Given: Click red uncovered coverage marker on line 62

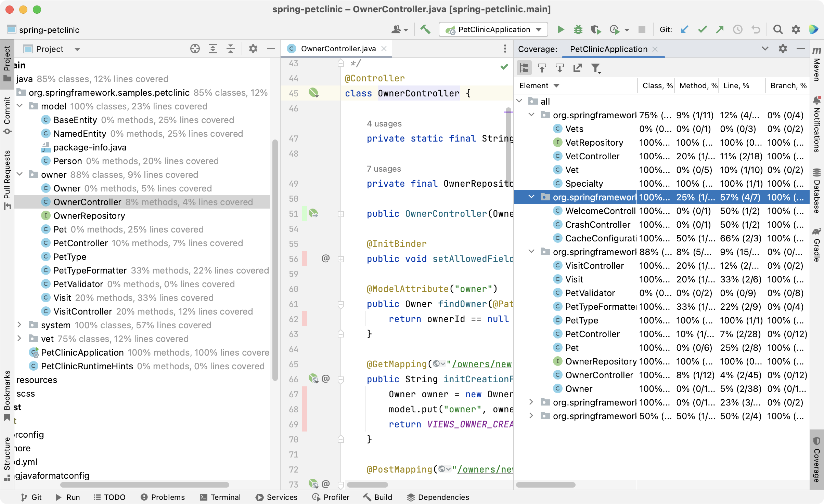Looking at the screenshot, I should click(305, 319).
